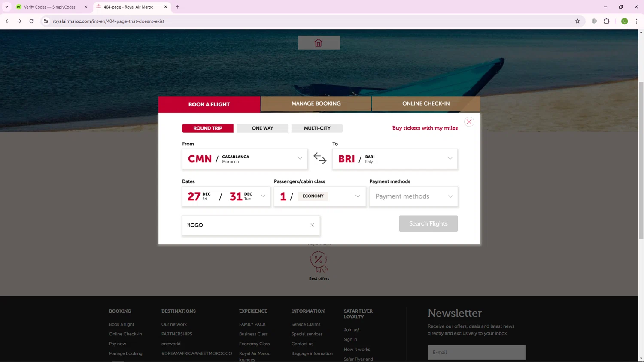644x362 pixels.
Task: Open Our network footer link
Action: (x=174, y=324)
